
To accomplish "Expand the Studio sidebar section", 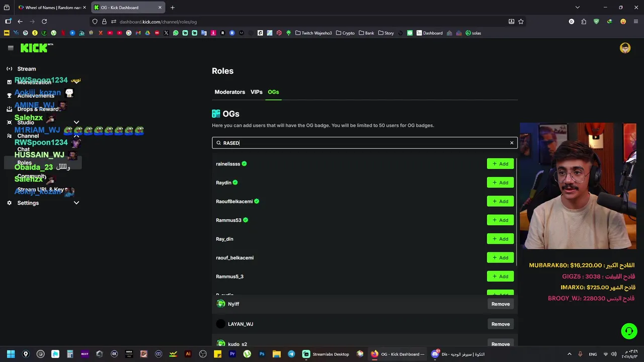I will [x=76, y=122].
